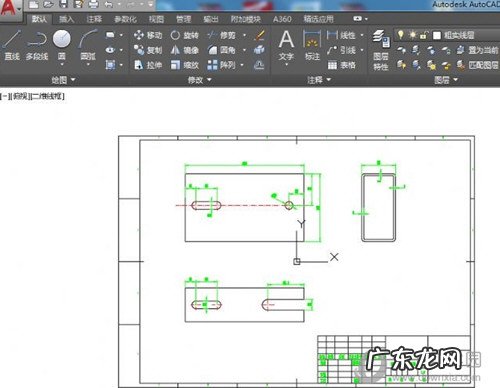This screenshot has height=388, width=500.
Task: Use the Scale (缩放) tool
Action: (184, 65)
